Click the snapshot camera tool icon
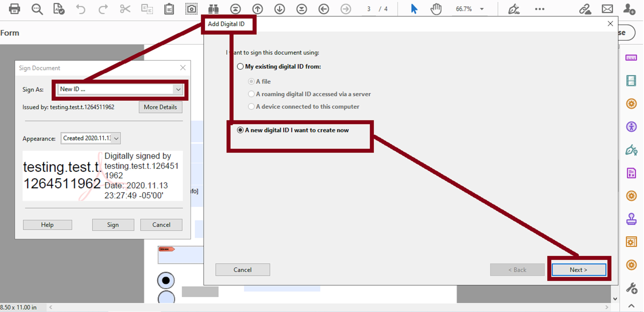Screen dimensions: 644x312 tap(191, 9)
